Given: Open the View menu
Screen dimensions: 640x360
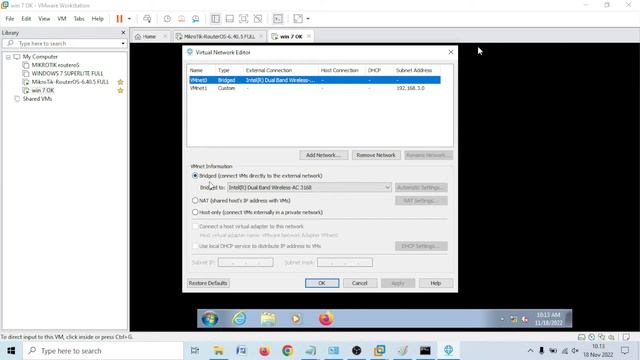Looking at the screenshot, I should point(44,19).
